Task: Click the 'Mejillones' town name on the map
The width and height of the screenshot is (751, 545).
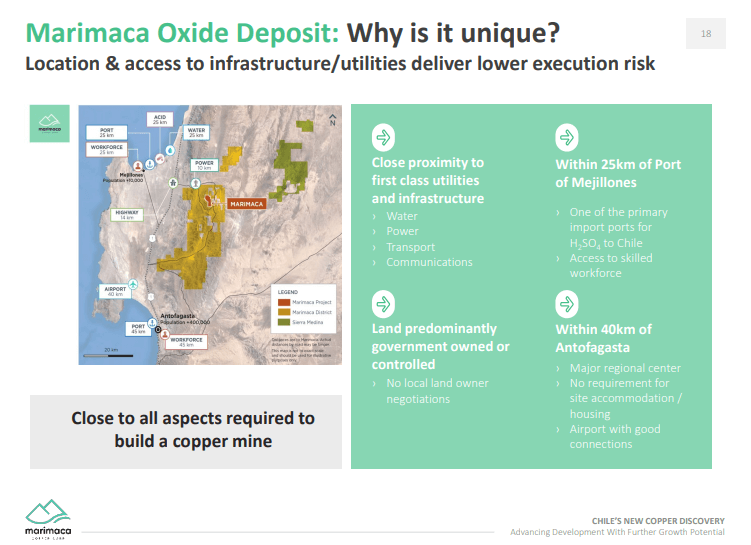Action: [x=131, y=175]
